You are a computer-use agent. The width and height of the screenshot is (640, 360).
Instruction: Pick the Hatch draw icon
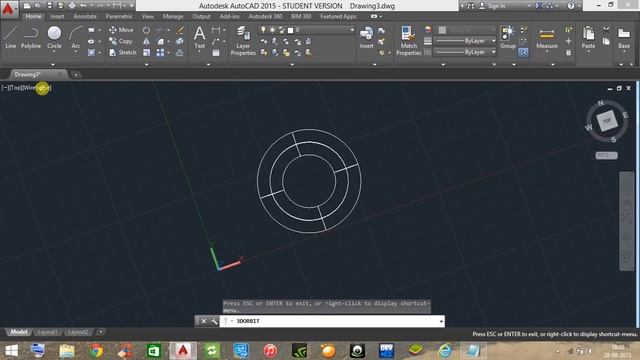point(91,53)
